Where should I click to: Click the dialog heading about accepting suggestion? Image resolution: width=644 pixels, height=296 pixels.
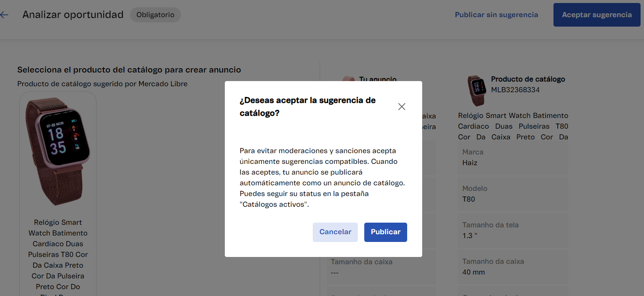tap(308, 107)
